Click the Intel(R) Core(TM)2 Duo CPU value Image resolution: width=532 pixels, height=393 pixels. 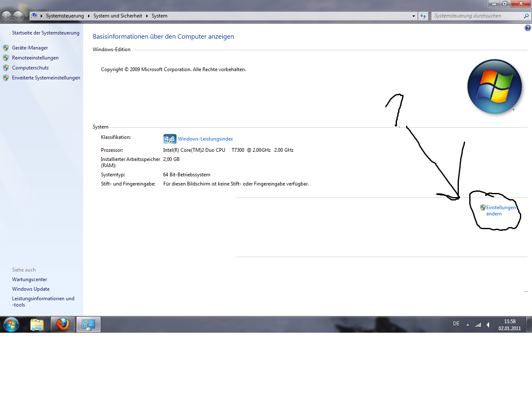pyautogui.click(x=228, y=150)
